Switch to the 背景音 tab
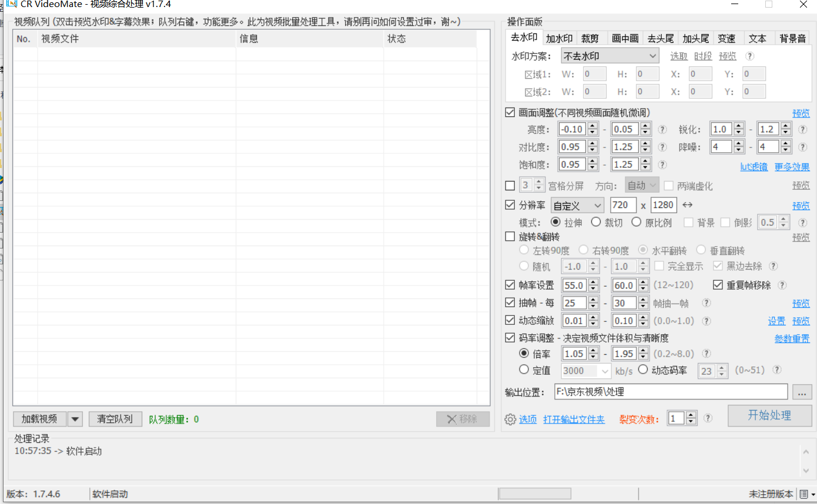Viewport: 817px width, 504px height. [792, 38]
